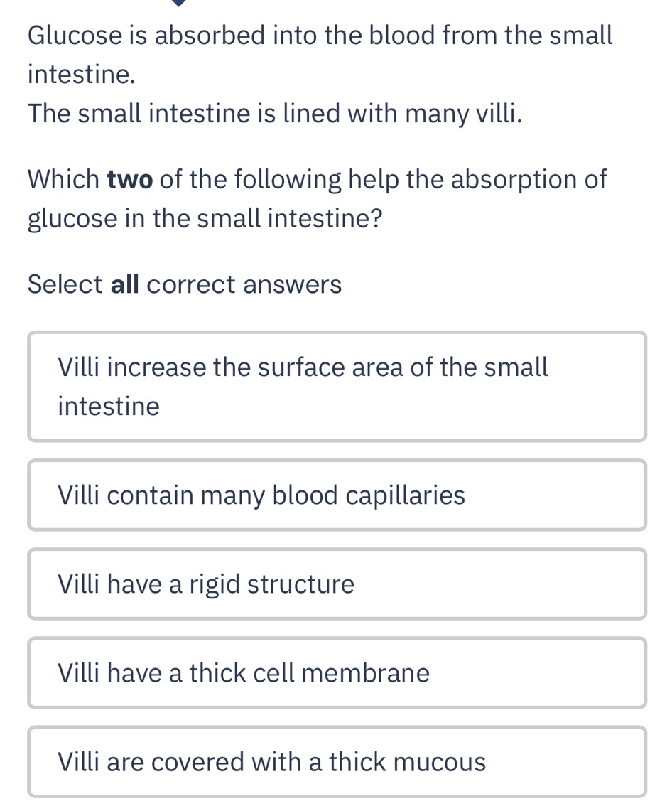
Task: Pick the "Villi are covered with a thick mucous" answer
Action: point(337,761)
